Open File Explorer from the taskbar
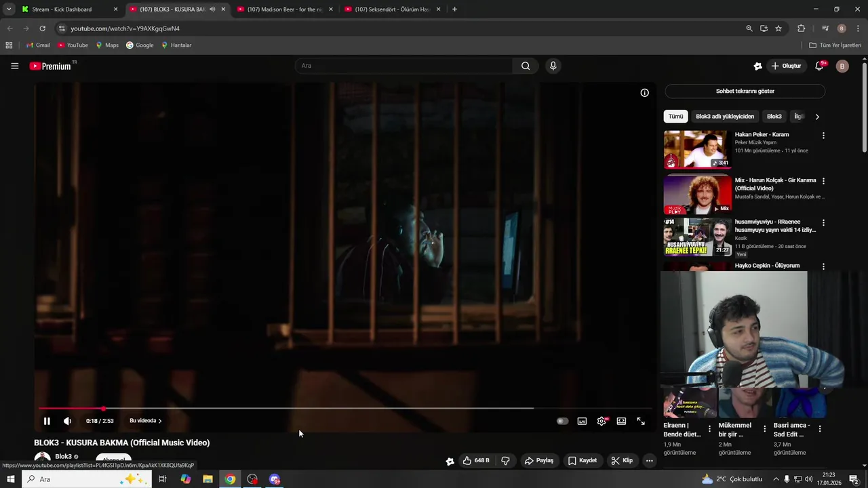The width and height of the screenshot is (868, 488). click(208, 479)
